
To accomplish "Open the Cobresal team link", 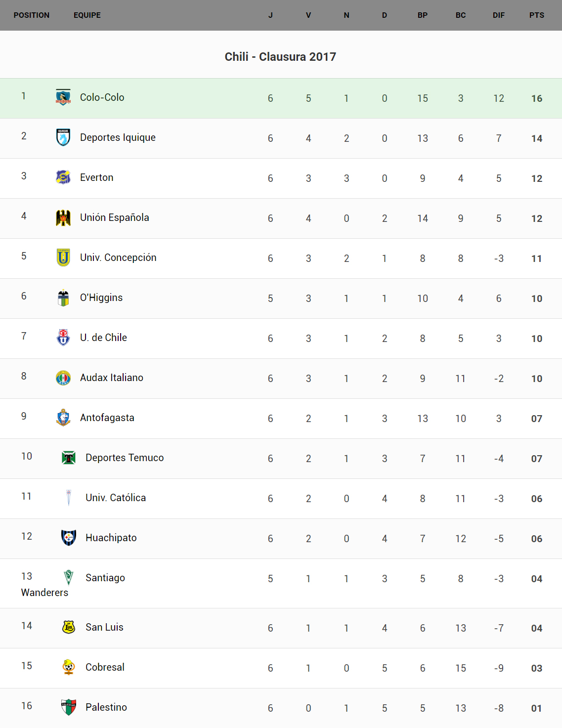I will coord(105,667).
